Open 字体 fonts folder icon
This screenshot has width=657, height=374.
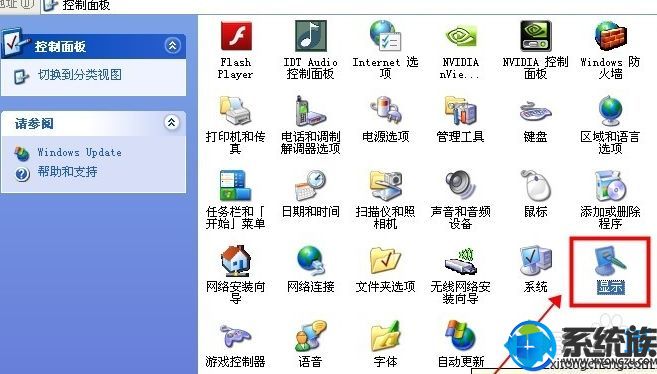385,335
